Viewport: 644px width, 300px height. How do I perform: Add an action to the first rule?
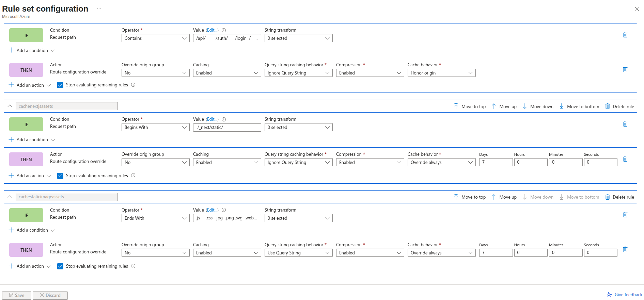(x=30, y=85)
